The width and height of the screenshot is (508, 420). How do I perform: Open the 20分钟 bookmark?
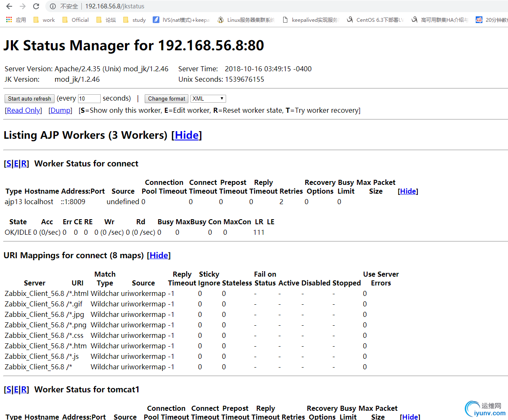[492, 20]
